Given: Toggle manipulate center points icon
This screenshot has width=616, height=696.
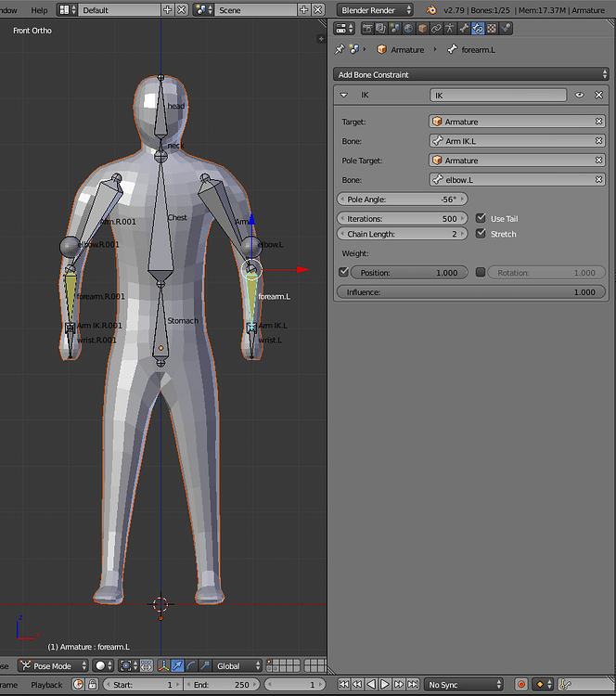Looking at the screenshot, I should (147, 665).
